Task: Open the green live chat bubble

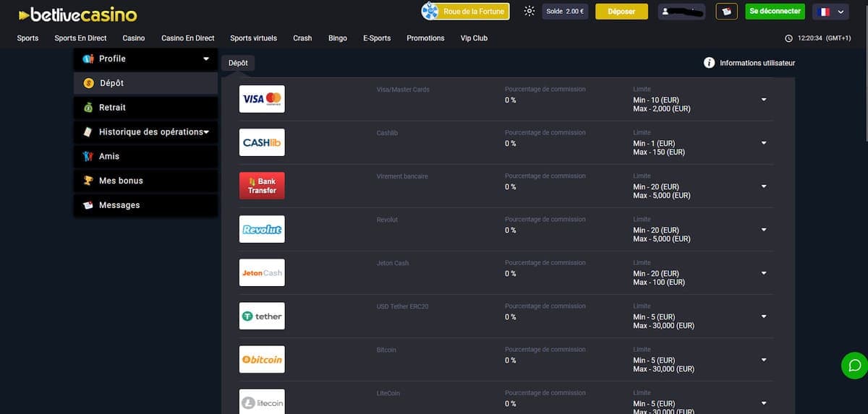Action: click(854, 365)
